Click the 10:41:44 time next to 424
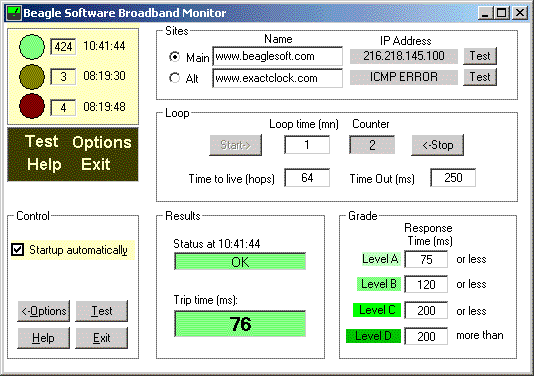 pyautogui.click(x=104, y=46)
